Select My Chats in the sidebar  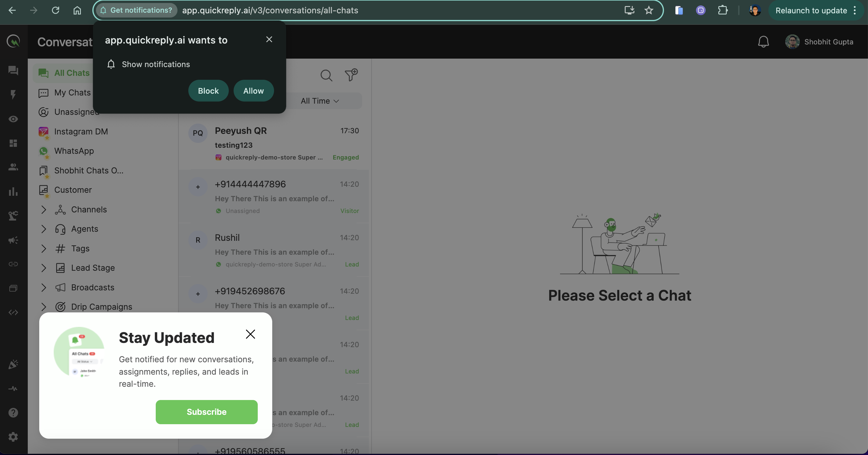[65, 92]
